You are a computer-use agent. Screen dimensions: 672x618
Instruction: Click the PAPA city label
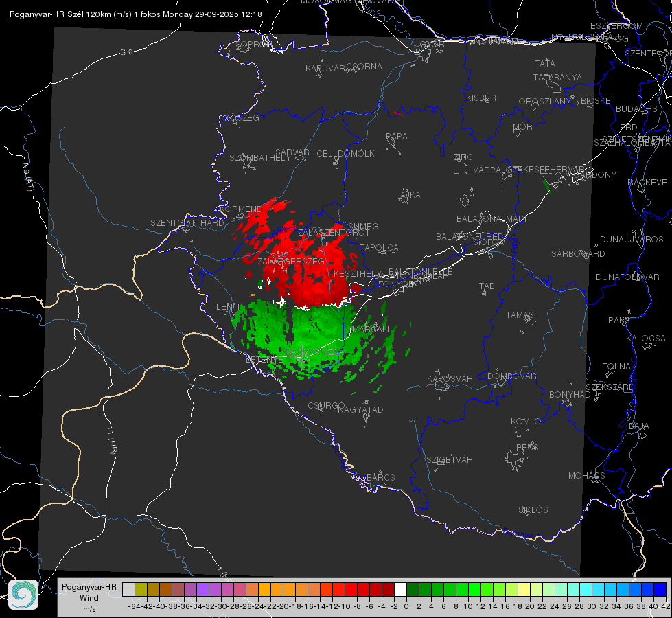(397, 137)
